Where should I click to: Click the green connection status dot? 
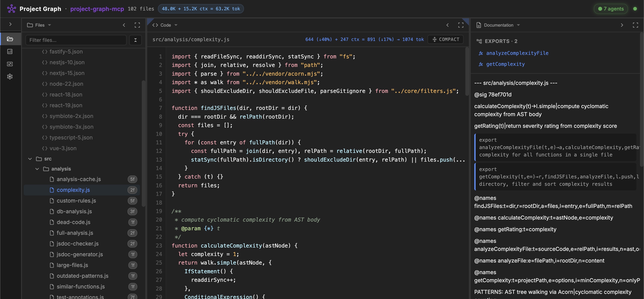635,9
